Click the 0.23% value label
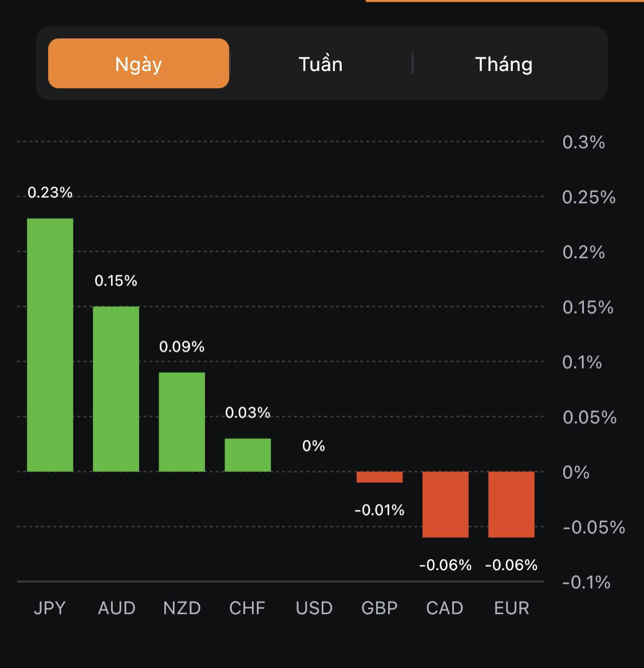Screen dimensions: 644x668 (50, 192)
